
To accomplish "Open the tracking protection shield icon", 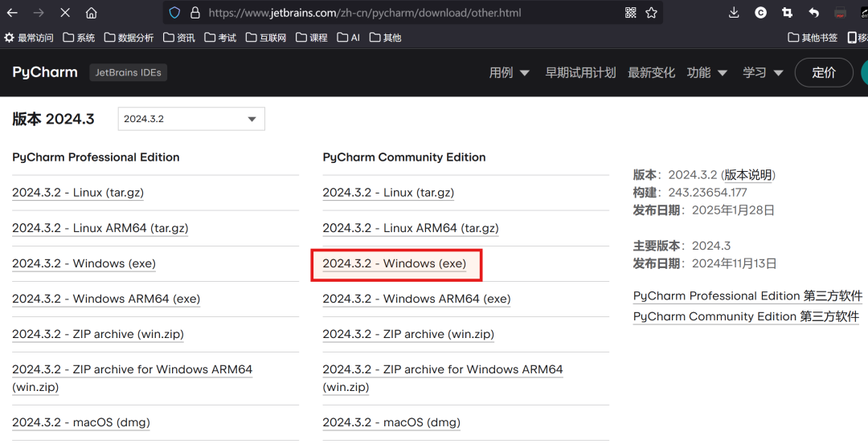I will click(x=174, y=13).
